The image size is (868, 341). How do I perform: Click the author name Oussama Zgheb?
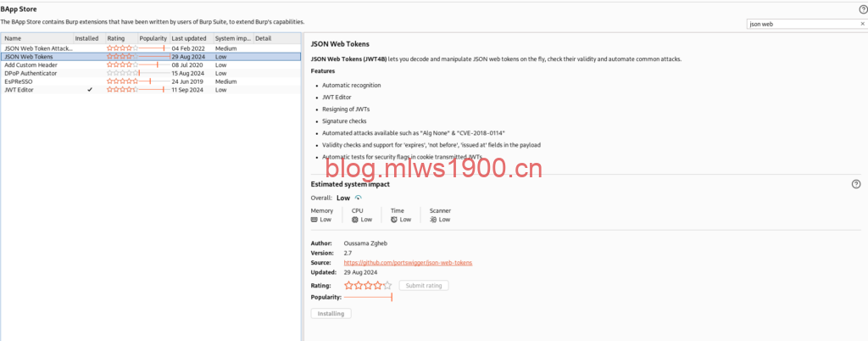point(366,243)
